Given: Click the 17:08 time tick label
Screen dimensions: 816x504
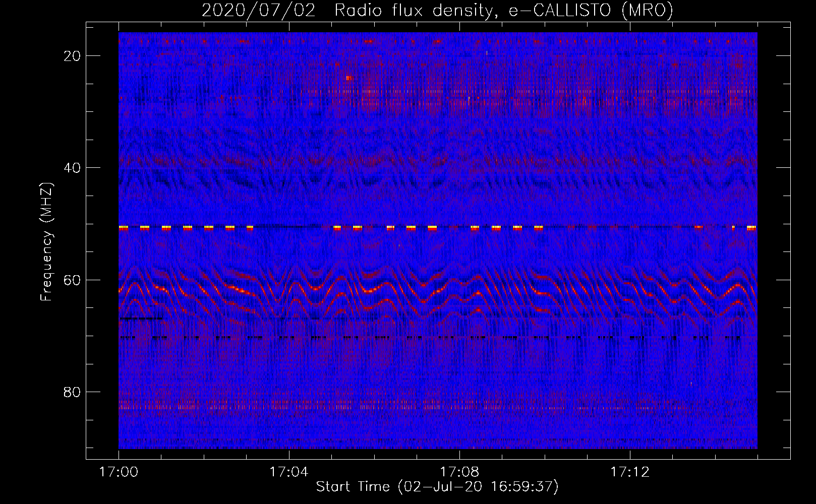Looking at the screenshot, I should (x=459, y=472).
